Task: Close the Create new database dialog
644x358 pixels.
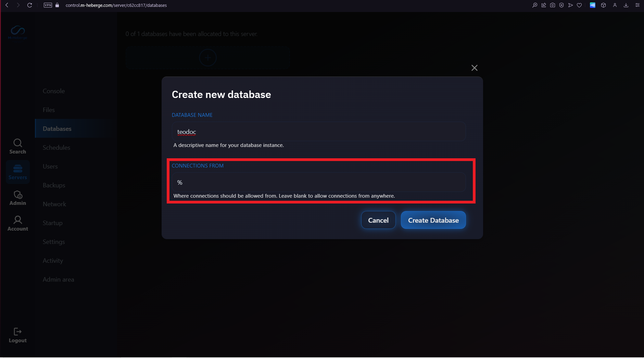Action: tap(474, 68)
